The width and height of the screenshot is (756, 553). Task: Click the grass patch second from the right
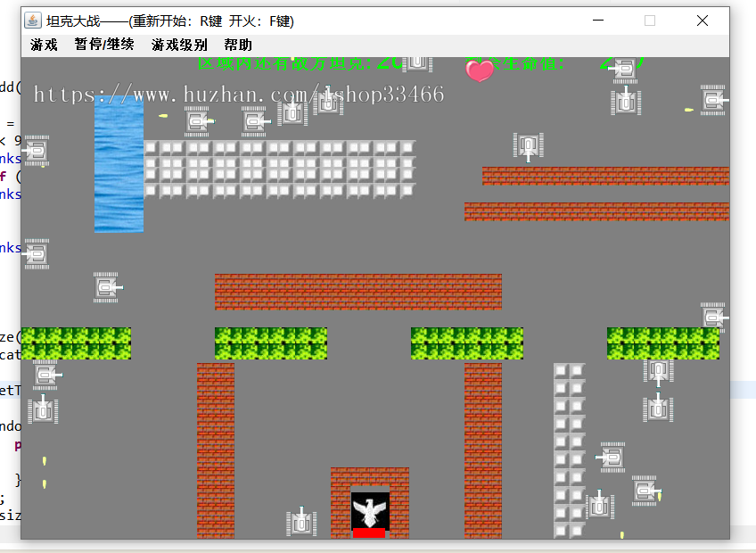point(467,343)
